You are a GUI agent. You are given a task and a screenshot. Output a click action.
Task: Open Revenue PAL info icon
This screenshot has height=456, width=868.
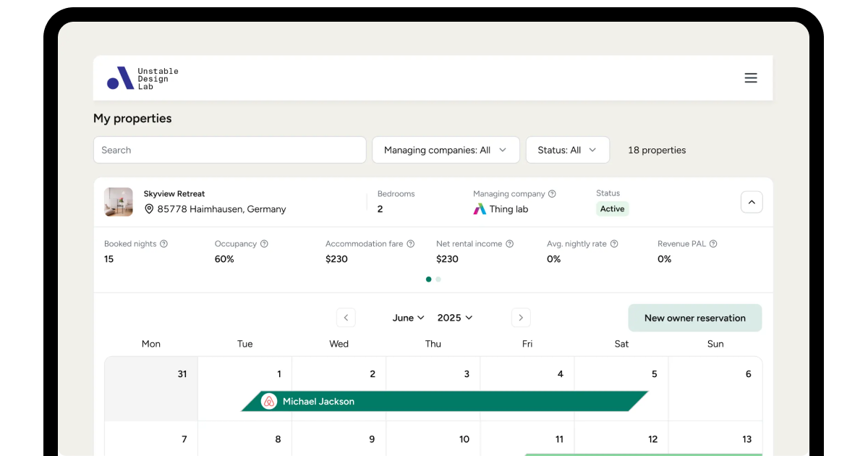tap(713, 244)
